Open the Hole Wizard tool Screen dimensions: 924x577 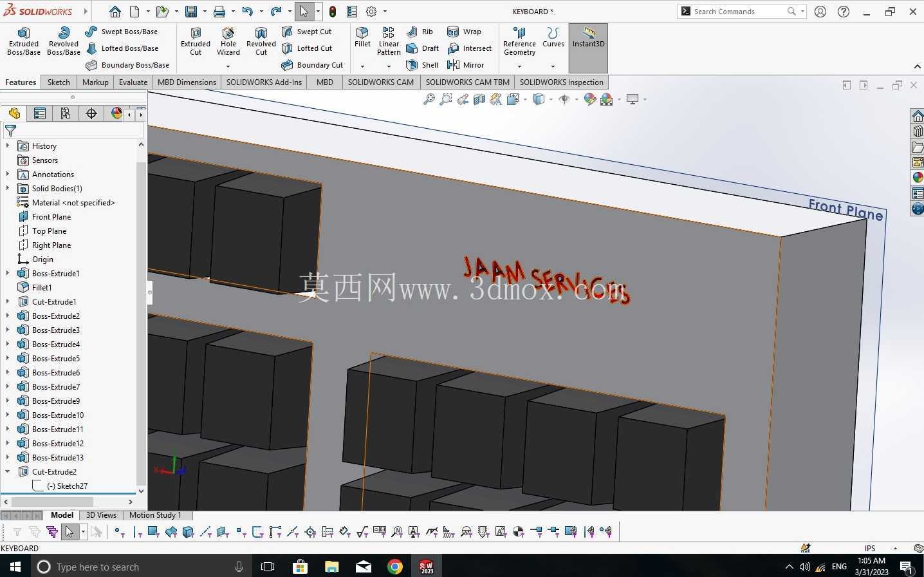click(x=228, y=41)
